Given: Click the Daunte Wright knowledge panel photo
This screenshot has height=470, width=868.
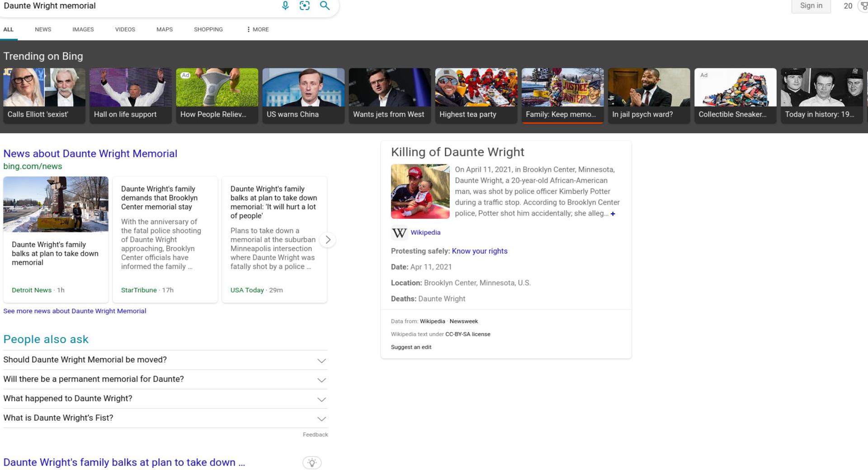Looking at the screenshot, I should tap(420, 192).
